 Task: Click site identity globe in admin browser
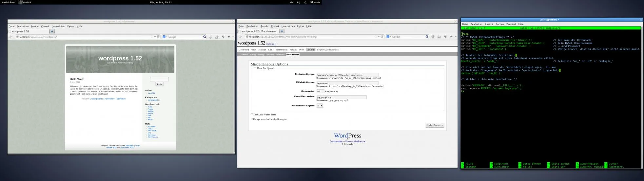tap(247, 37)
